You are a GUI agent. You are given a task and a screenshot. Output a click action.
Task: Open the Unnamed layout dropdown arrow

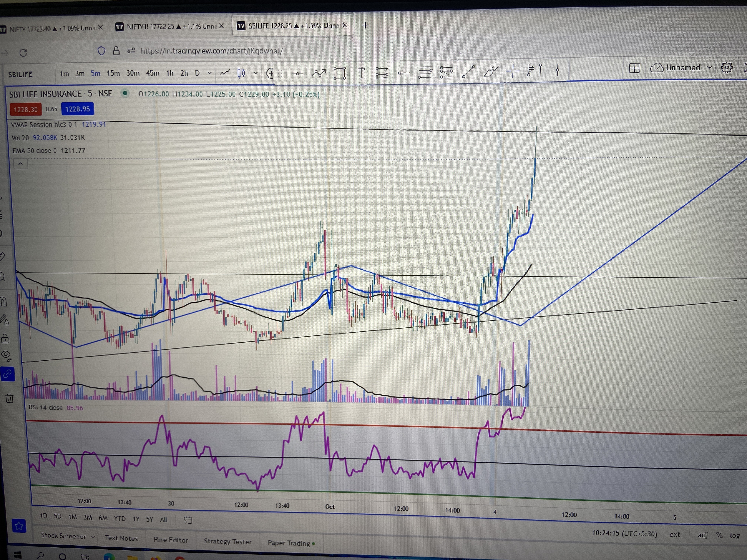click(x=710, y=68)
